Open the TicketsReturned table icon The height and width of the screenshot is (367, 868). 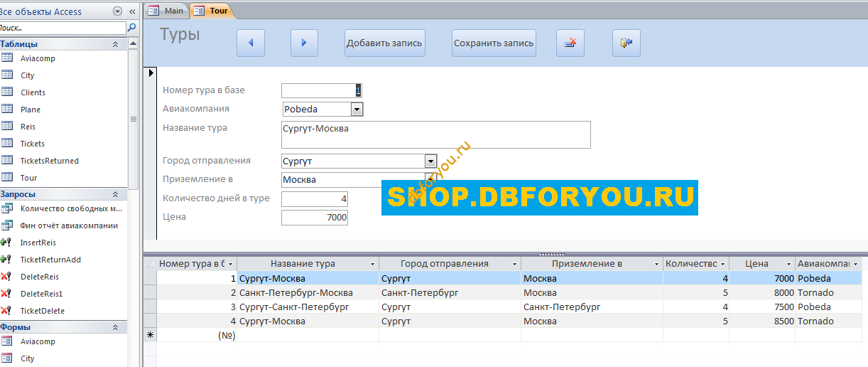pyautogui.click(x=7, y=160)
